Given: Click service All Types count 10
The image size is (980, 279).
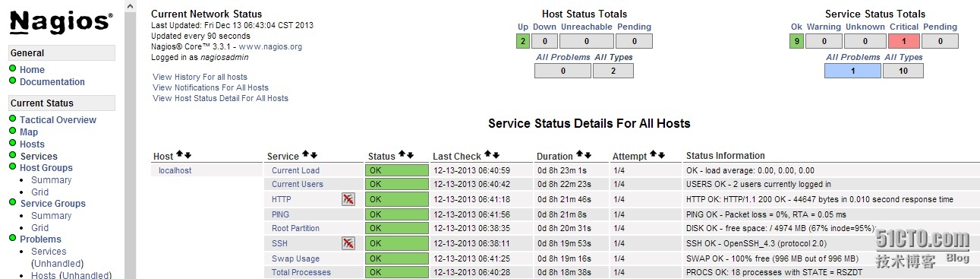Looking at the screenshot, I should pos(903,71).
